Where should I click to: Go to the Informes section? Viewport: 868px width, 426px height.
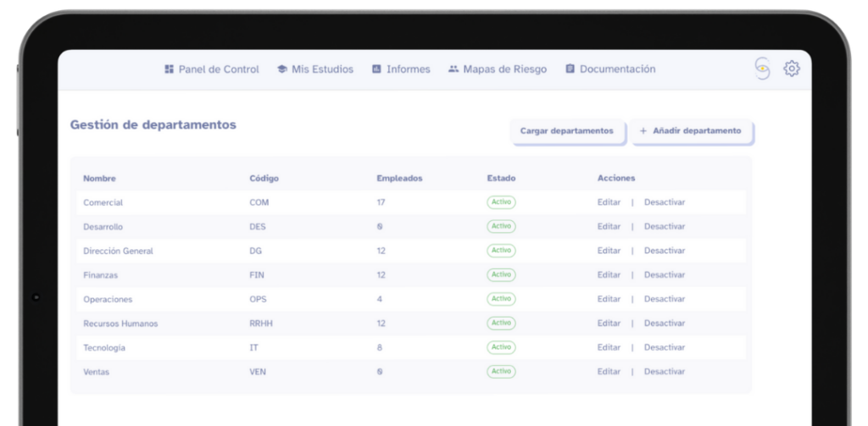408,69
